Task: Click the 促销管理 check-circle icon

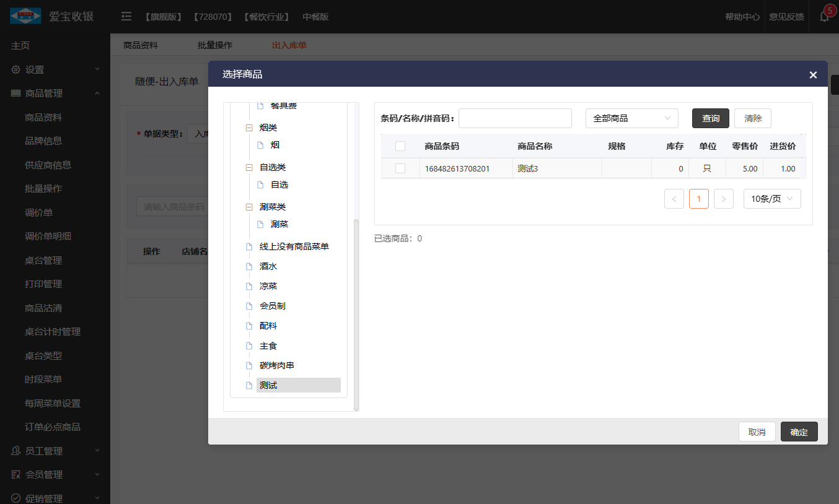Action: point(16,498)
